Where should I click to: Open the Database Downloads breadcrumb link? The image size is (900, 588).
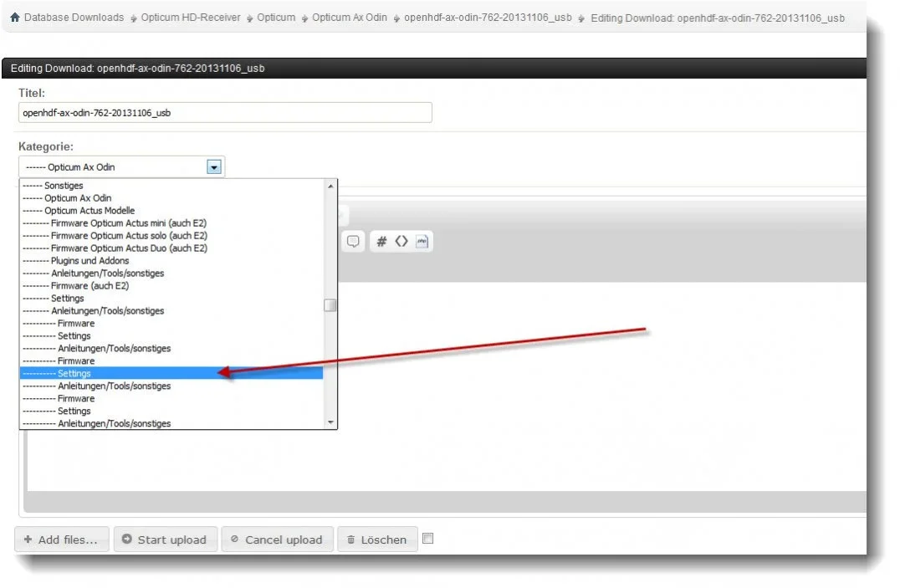tap(74, 18)
